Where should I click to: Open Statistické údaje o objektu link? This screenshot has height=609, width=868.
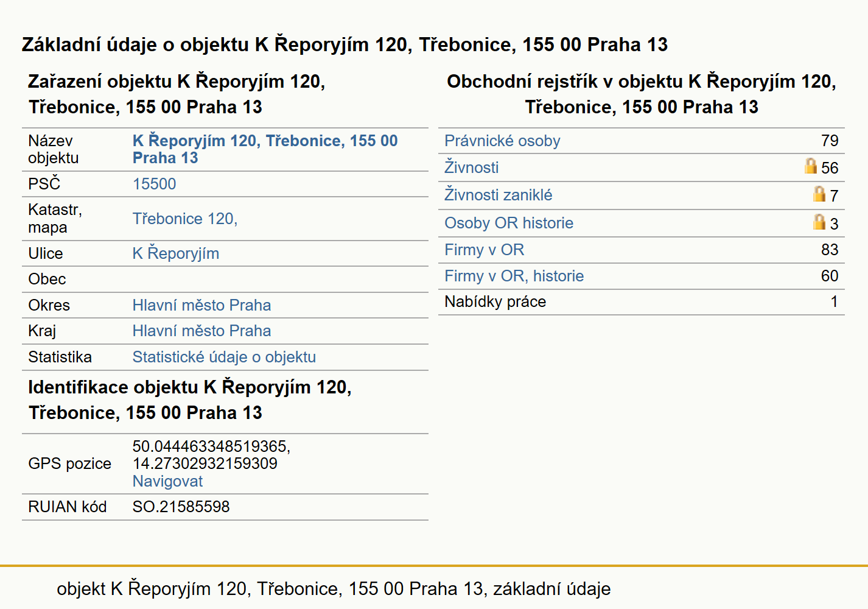tap(225, 357)
